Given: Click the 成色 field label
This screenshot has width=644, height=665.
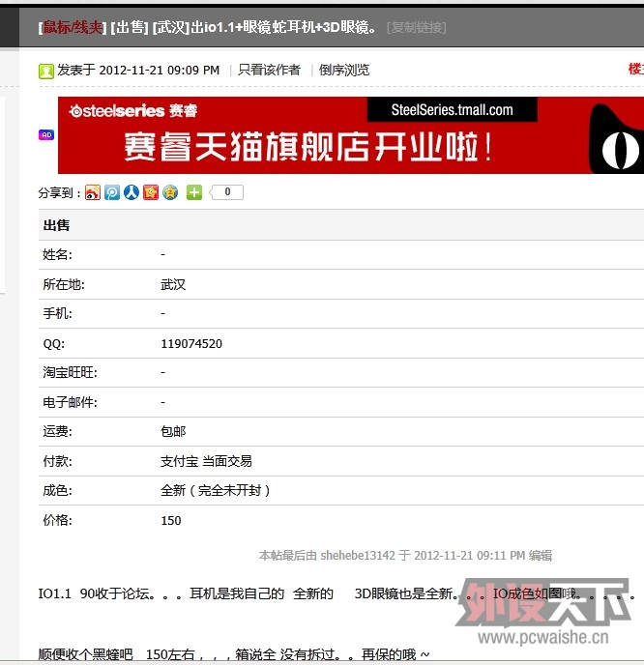Looking at the screenshot, I should (x=57, y=491).
